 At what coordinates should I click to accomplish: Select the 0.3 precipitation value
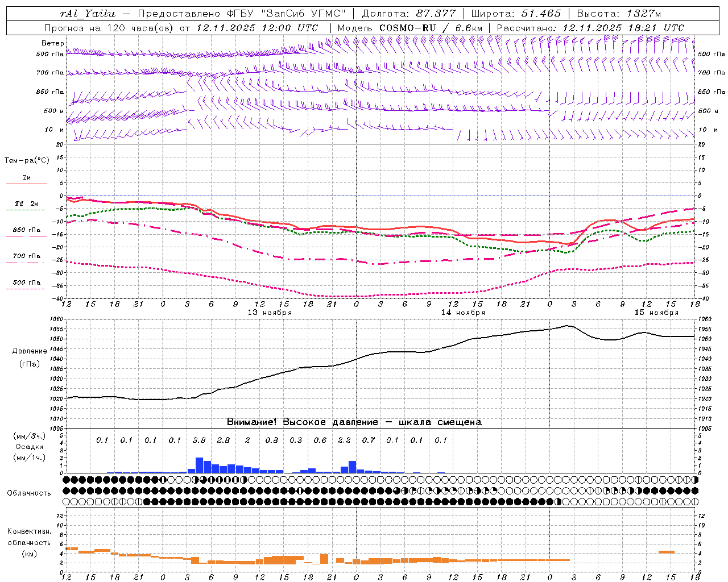tap(296, 440)
